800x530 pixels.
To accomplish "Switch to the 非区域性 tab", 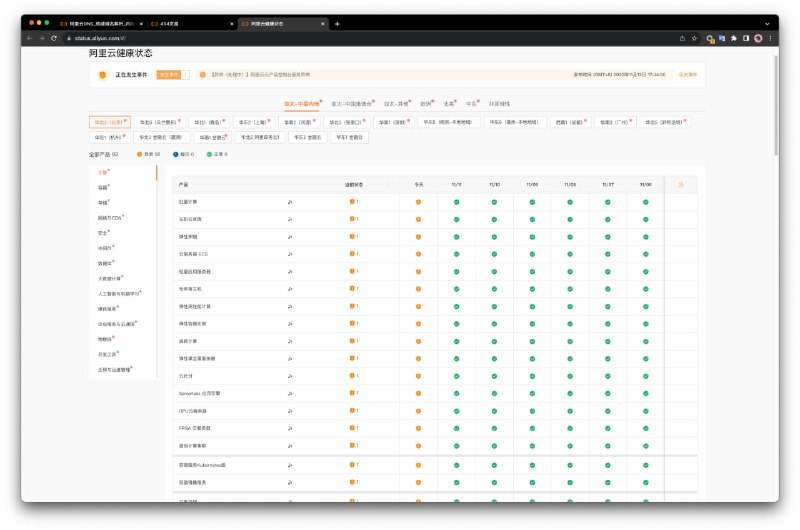I will pos(499,104).
